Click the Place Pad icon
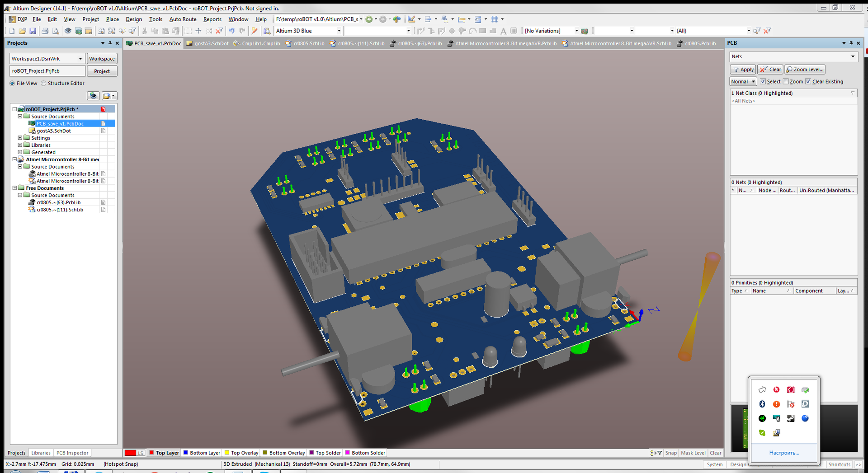This screenshot has width=868, height=473. (452, 31)
